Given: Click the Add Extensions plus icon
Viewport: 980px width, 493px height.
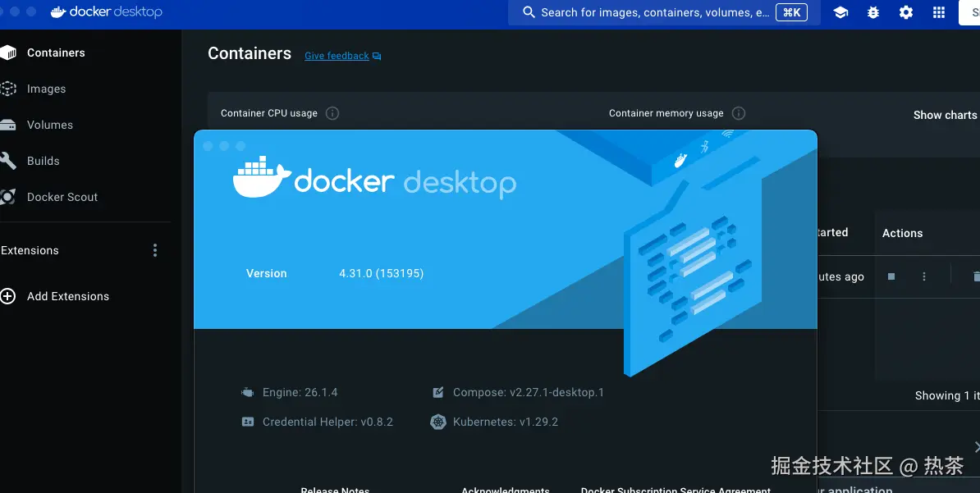Looking at the screenshot, I should (x=7, y=296).
